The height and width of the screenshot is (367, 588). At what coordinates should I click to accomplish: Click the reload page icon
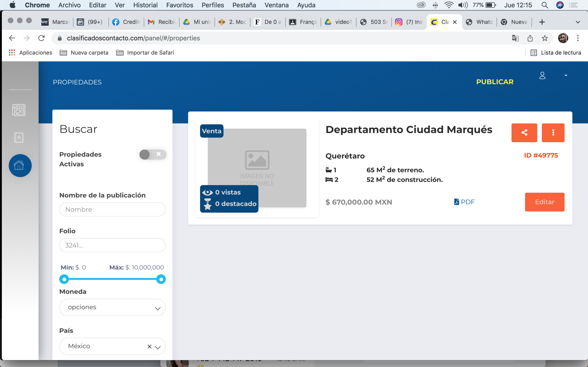pos(42,38)
